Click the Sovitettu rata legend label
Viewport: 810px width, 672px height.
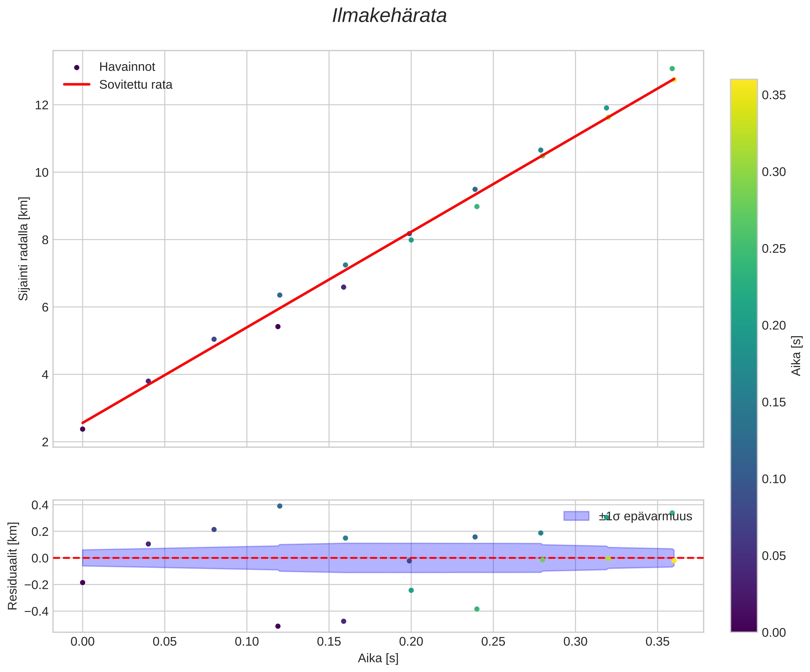[135, 85]
